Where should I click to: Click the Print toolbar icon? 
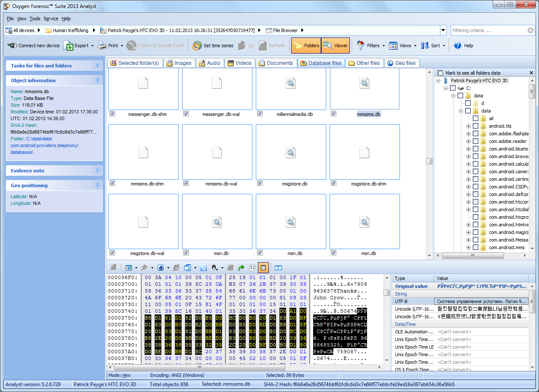[x=102, y=46]
